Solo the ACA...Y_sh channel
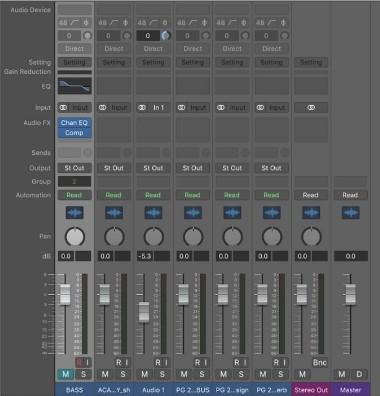Screen dimensions: 380x396 click(x=123, y=374)
